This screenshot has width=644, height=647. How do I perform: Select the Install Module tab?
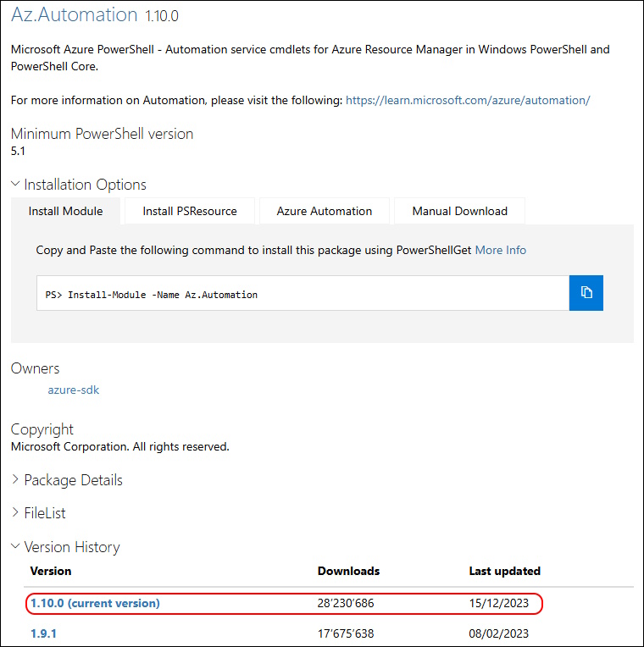coord(65,211)
